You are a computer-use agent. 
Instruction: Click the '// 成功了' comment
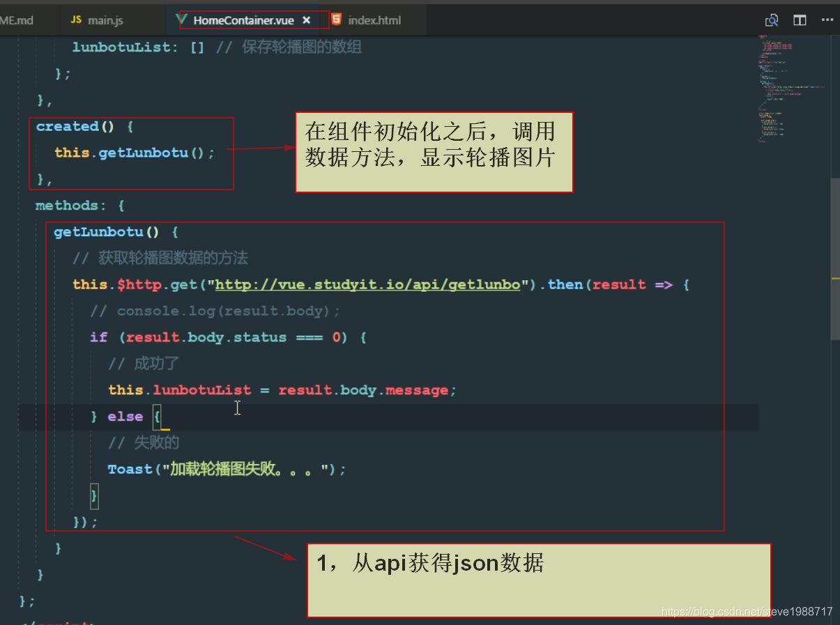point(144,364)
